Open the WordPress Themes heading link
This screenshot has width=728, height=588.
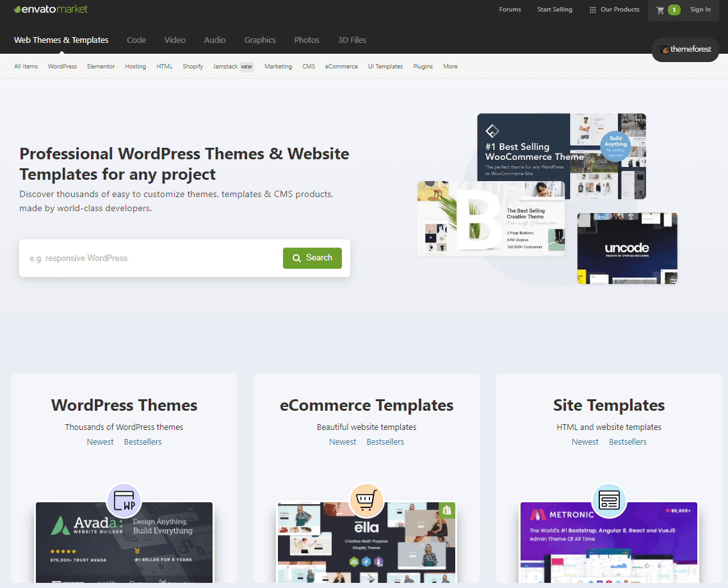point(124,405)
